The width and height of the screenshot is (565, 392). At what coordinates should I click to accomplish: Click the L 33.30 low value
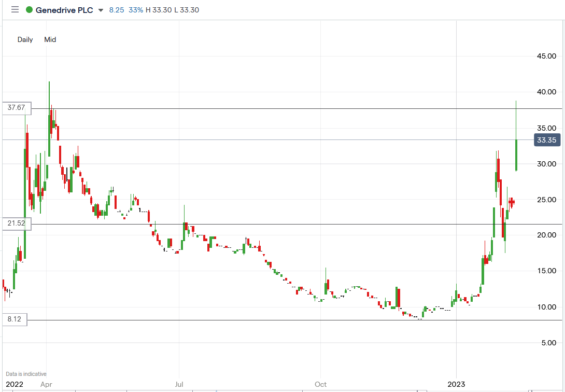tap(187, 10)
